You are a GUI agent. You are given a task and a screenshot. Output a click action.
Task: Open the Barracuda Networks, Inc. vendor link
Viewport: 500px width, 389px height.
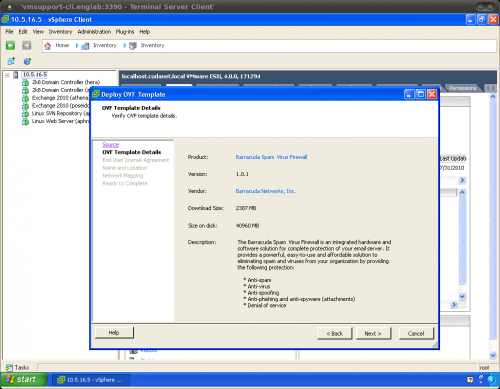[266, 191]
